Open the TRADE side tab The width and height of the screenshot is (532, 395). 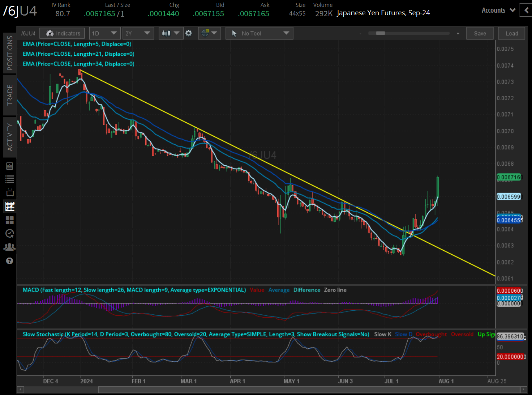(x=10, y=95)
